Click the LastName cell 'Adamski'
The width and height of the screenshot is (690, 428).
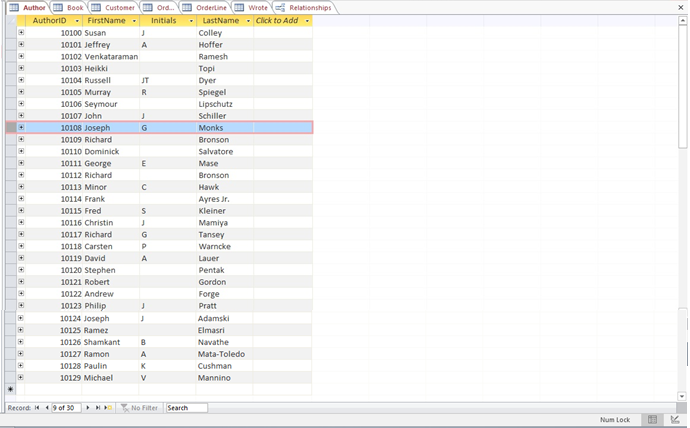click(x=224, y=318)
